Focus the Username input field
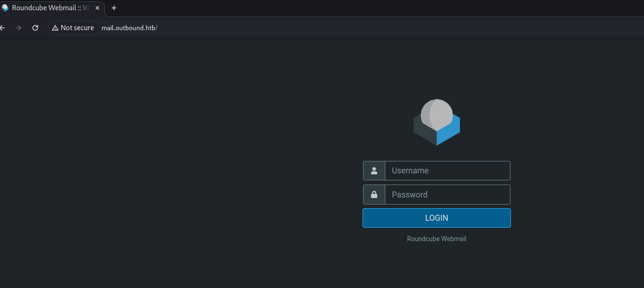 pos(447,171)
